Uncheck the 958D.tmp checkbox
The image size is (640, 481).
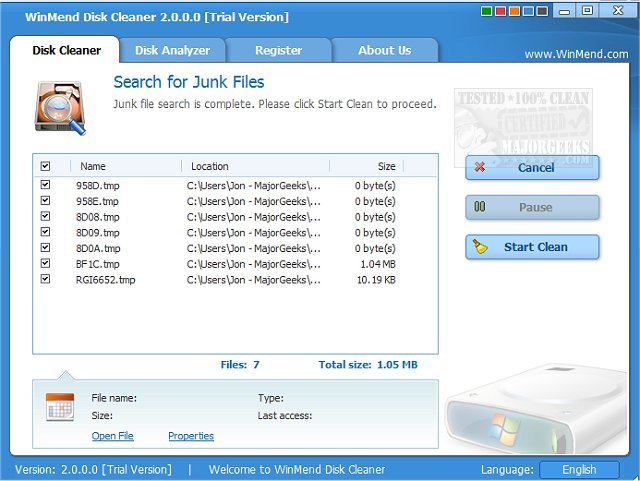tap(45, 185)
